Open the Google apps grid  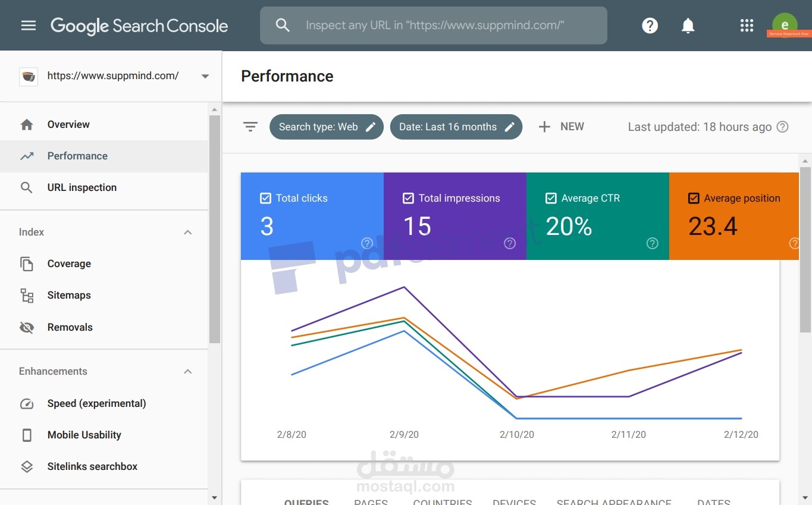(x=747, y=25)
